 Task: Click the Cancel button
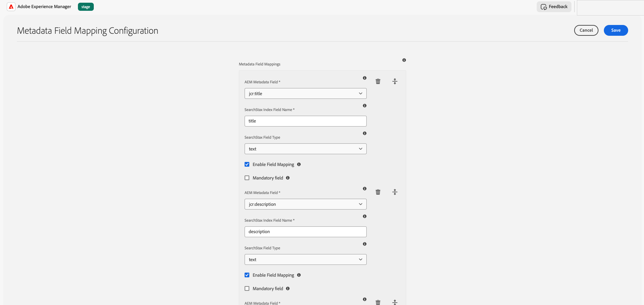586,30
